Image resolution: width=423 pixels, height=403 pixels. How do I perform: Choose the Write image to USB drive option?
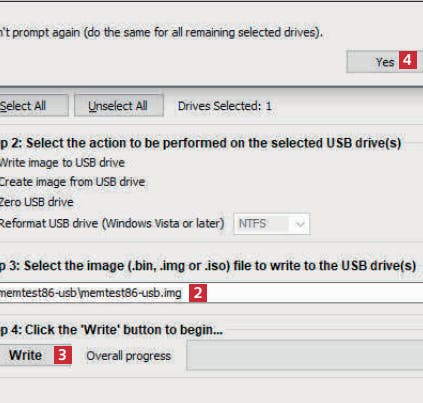[x=62, y=163]
